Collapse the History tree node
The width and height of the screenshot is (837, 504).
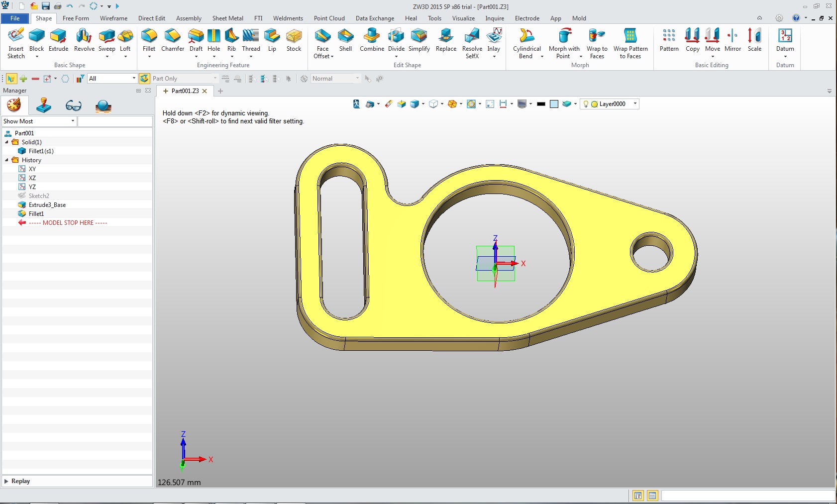pos(7,160)
